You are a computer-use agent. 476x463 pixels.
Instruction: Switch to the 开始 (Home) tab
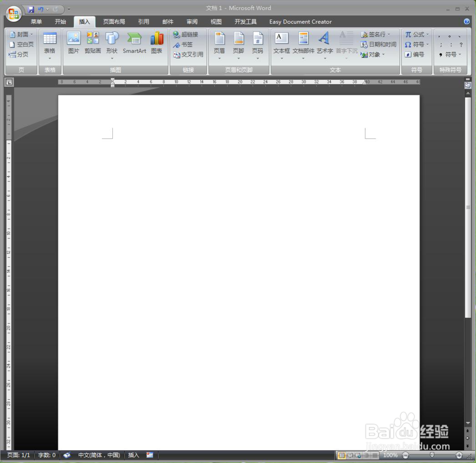pos(60,22)
